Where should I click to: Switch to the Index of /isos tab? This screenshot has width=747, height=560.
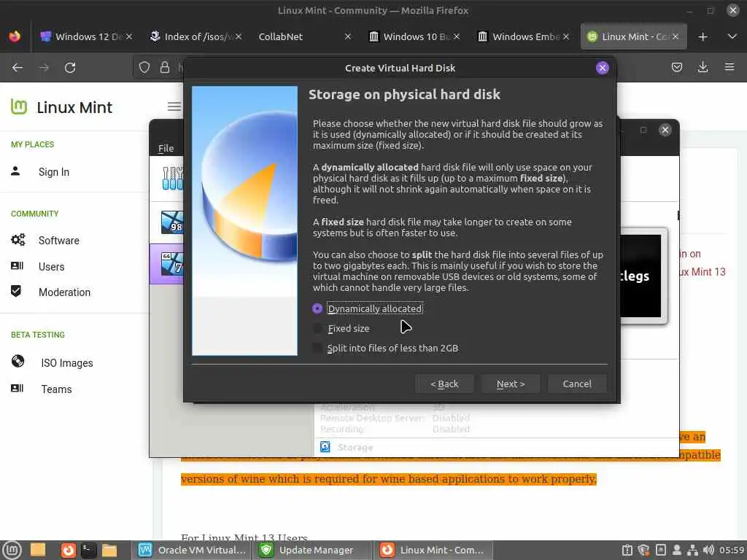(x=195, y=36)
